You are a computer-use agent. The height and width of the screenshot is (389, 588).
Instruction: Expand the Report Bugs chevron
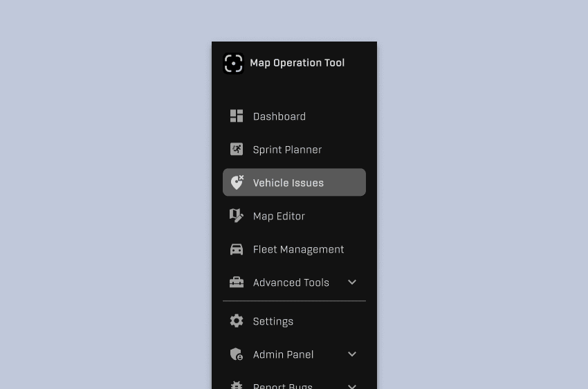(x=351, y=386)
